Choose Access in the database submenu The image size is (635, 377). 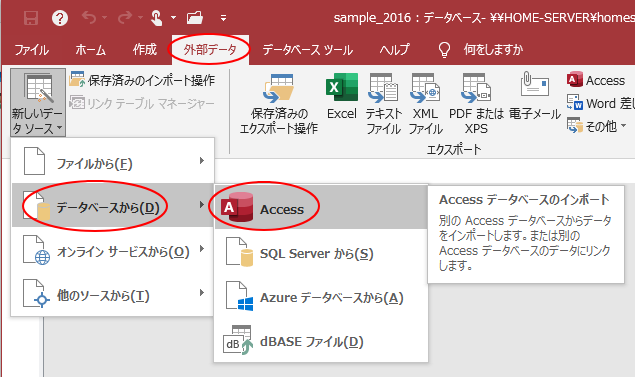[x=321, y=207]
